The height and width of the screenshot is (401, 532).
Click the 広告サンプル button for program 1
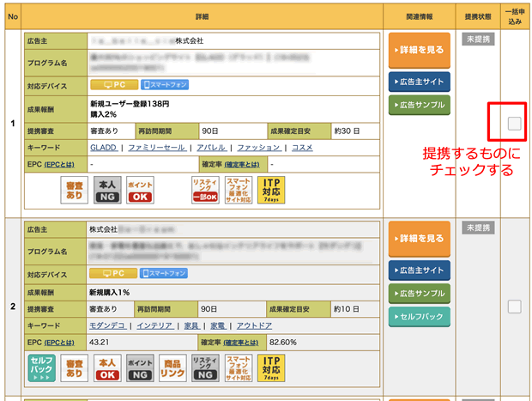pyautogui.click(x=419, y=106)
